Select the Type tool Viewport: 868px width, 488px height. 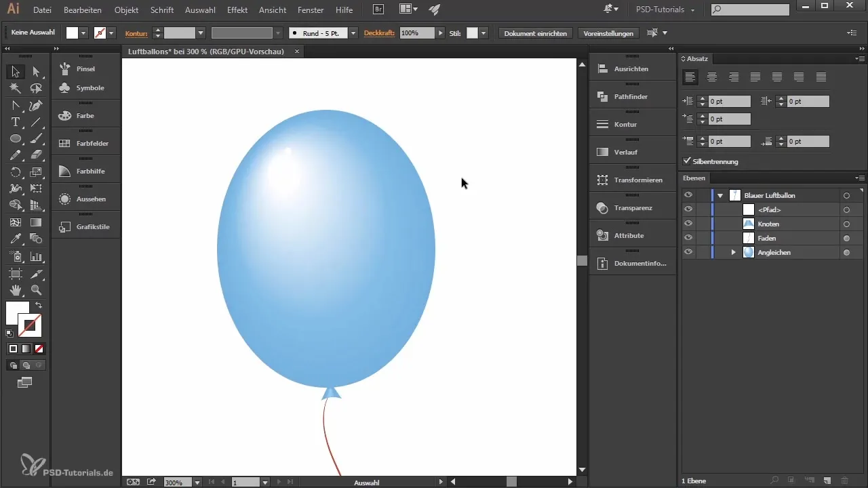tap(15, 122)
